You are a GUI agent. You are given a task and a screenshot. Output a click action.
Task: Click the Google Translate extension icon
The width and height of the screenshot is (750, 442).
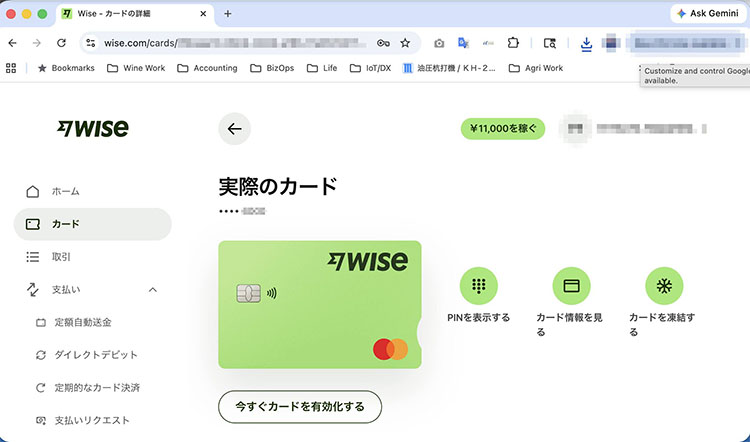[463, 43]
